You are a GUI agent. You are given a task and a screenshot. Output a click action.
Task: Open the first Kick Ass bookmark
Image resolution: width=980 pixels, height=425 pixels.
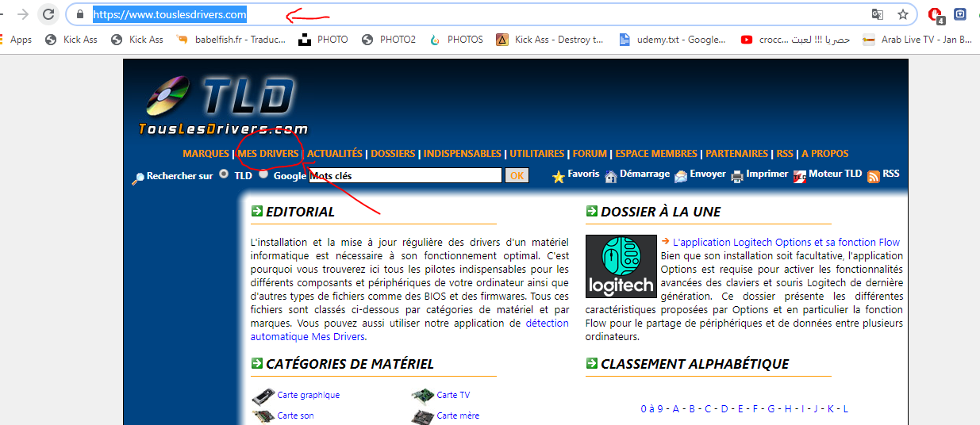[73, 40]
